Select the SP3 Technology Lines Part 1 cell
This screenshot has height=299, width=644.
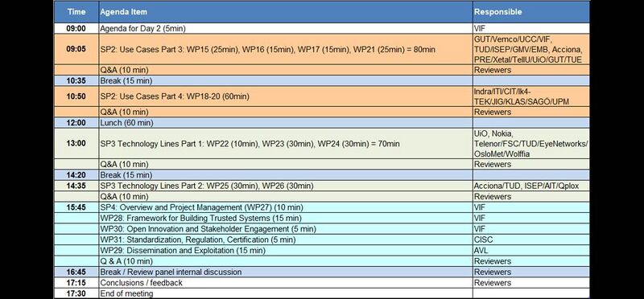click(x=286, y=144)
